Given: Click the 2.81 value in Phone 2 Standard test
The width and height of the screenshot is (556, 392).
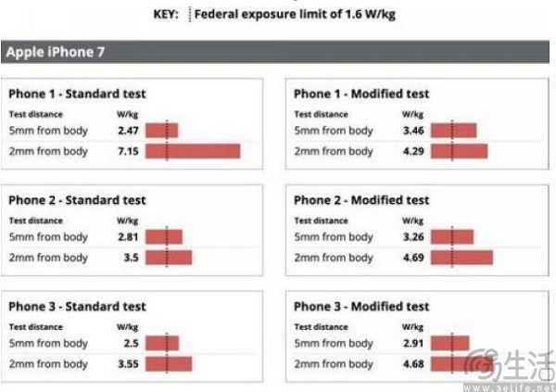Looking at the screenshot, I should pos(128,236).
